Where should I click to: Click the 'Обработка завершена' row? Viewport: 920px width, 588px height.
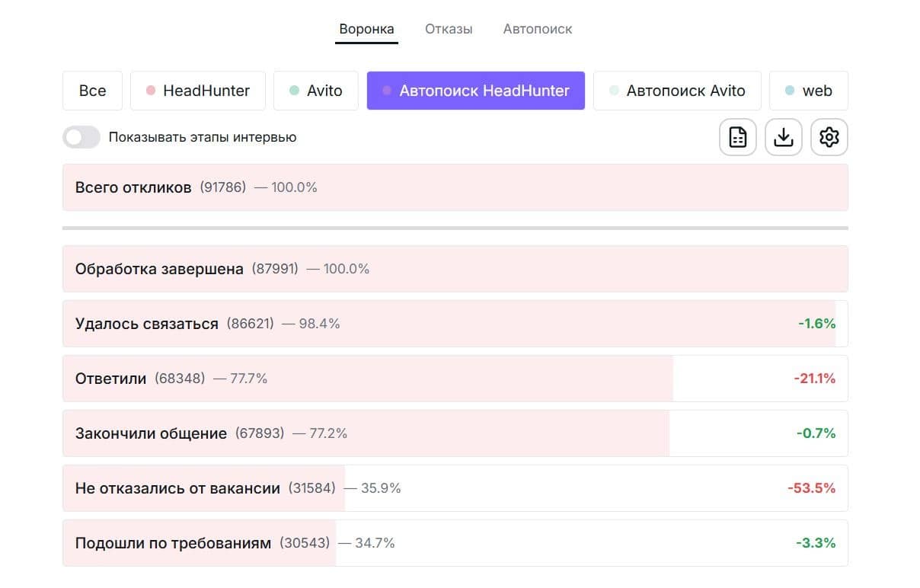click(455, 269)
